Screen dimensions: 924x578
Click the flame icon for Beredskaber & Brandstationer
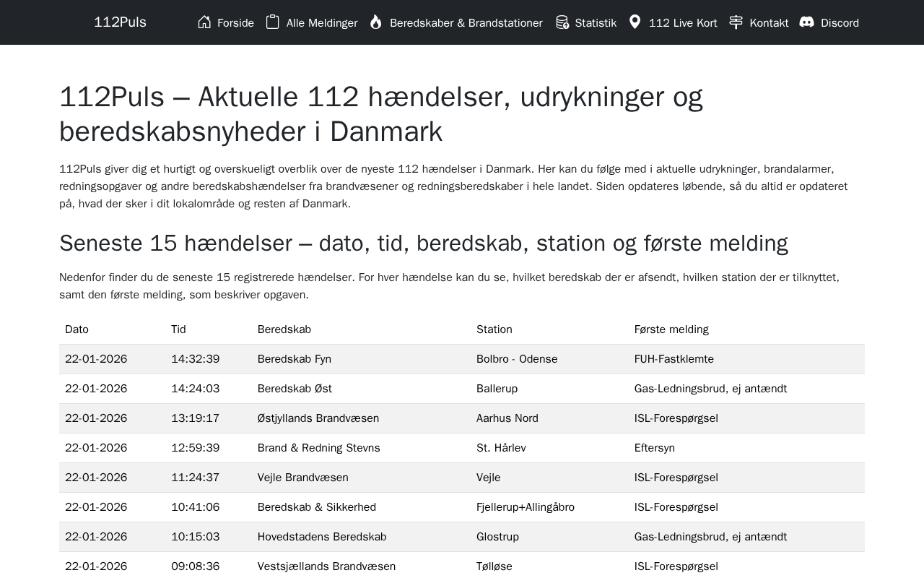(376, 22)
